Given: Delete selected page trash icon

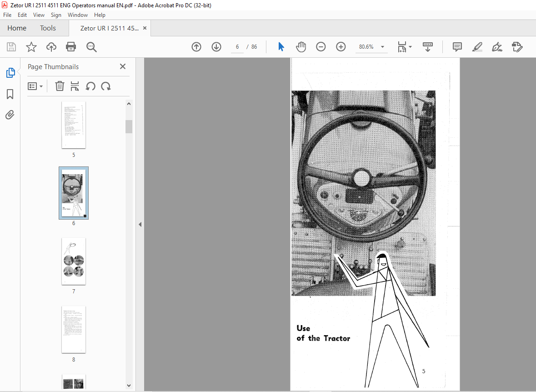Looking at the screenshot, I should click(60, 86).
